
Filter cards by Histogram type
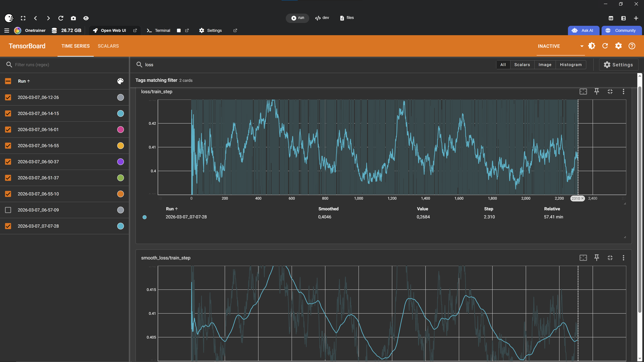(x=571, y=65)
